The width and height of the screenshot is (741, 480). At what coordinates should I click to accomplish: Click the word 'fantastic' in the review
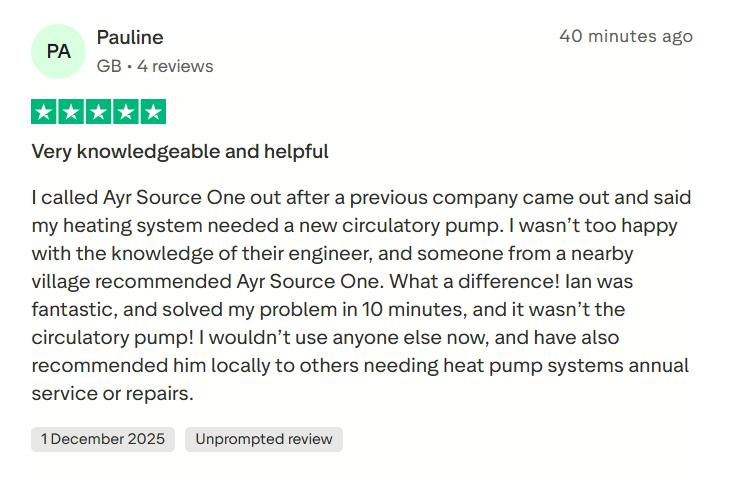(73, 309)
